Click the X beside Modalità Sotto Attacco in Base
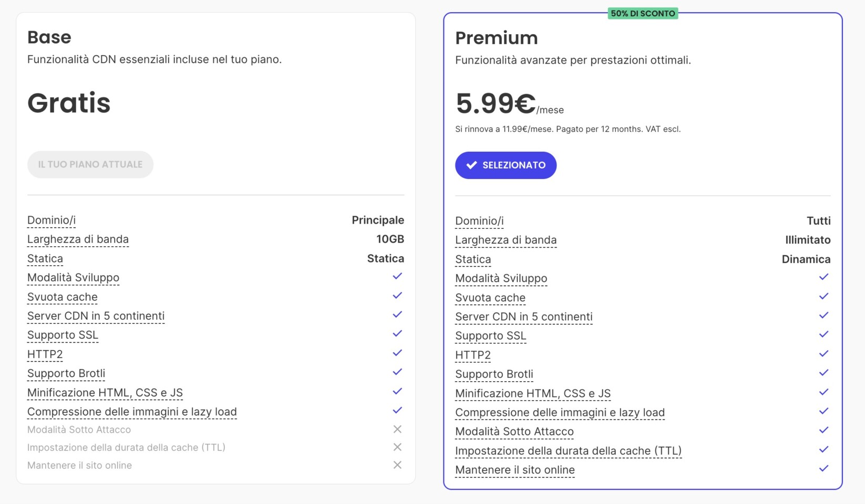This screenshot has height=504, width=865. pyautogui.click(x=397, y=429)
